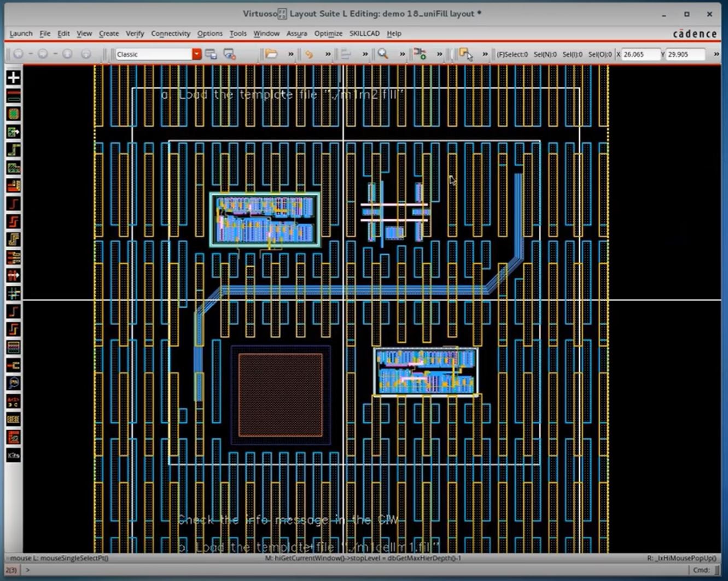Click the red and orange staircase sidebar icon
728x581 pixels.
point(14,186)
